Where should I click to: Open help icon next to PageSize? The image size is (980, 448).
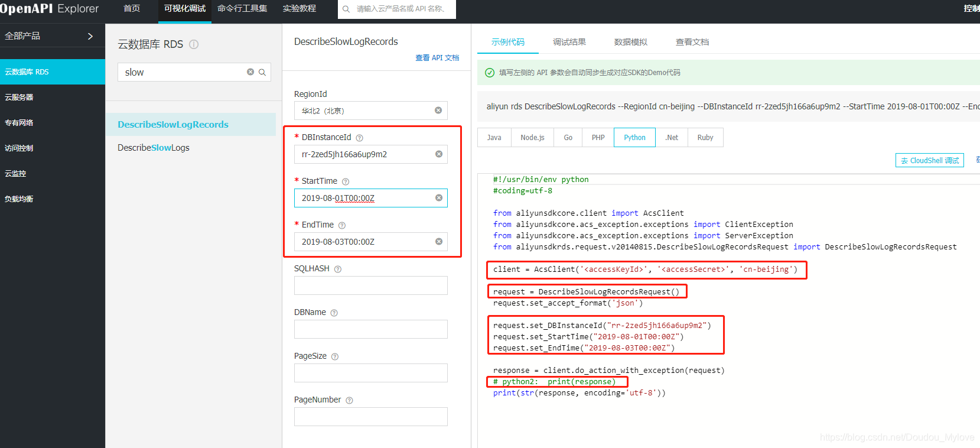point(335,356)
